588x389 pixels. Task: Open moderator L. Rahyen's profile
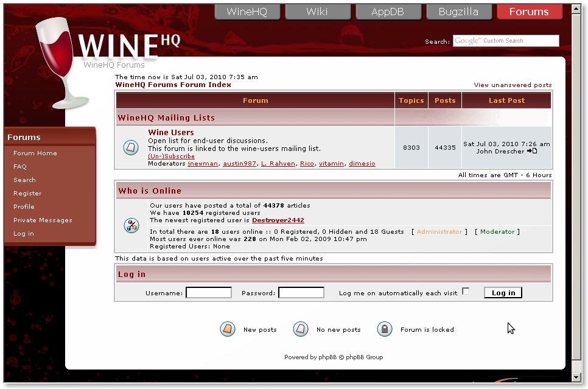coord(278,164)
